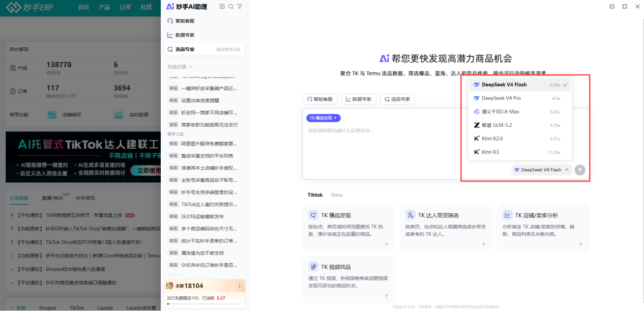Select 智谱 GLM-5.2 model option

[x=520, y=125]
